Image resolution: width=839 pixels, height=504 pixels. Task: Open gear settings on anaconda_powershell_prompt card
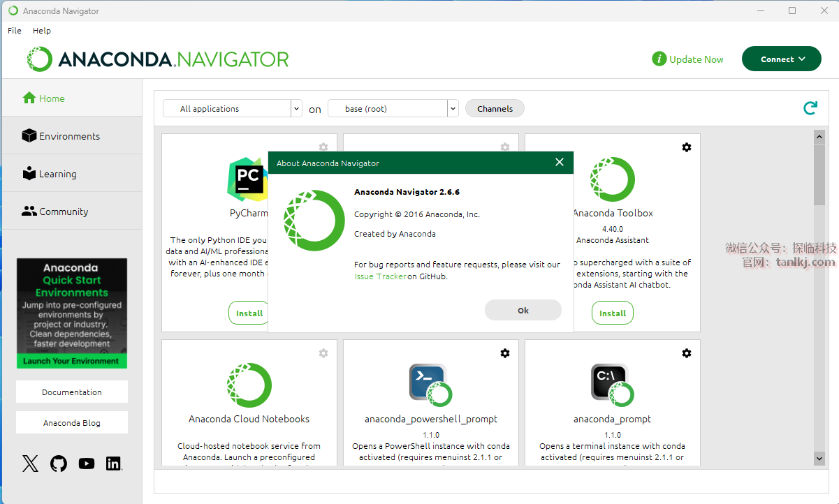pos(504,353)
